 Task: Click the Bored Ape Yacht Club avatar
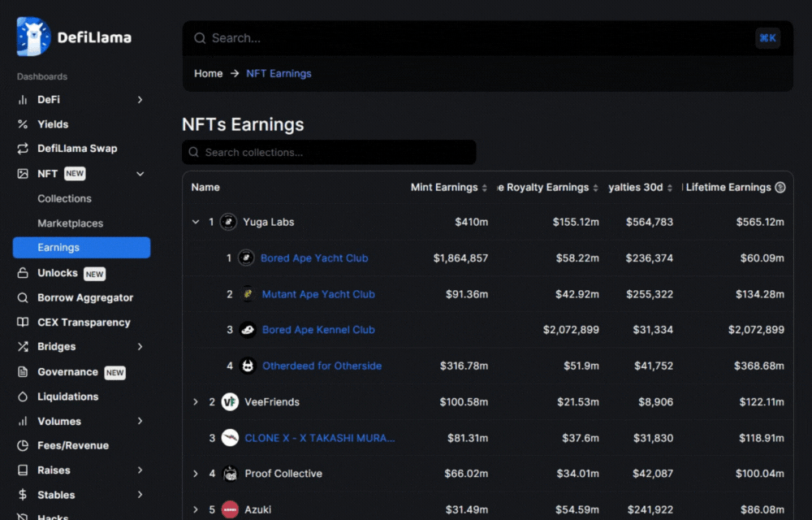tap(246, 258)
